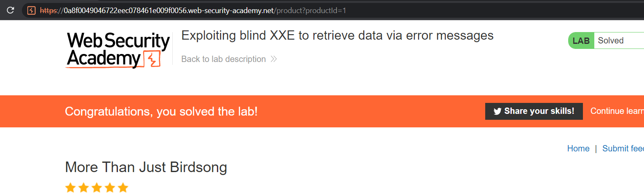Click the fifth gold rating star
Viewport: 644px width, 194px height.
[x=123, y=188]
